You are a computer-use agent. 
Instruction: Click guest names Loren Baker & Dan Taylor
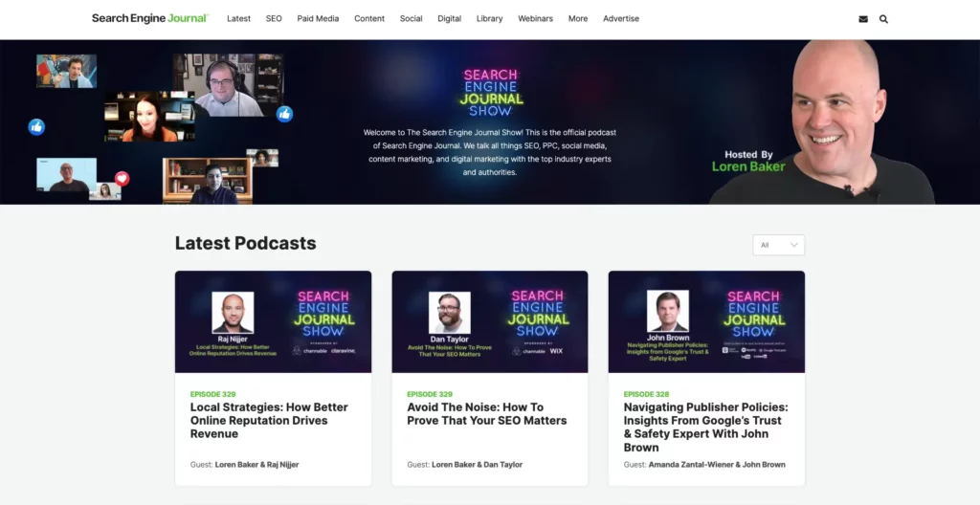click(477, 465)
